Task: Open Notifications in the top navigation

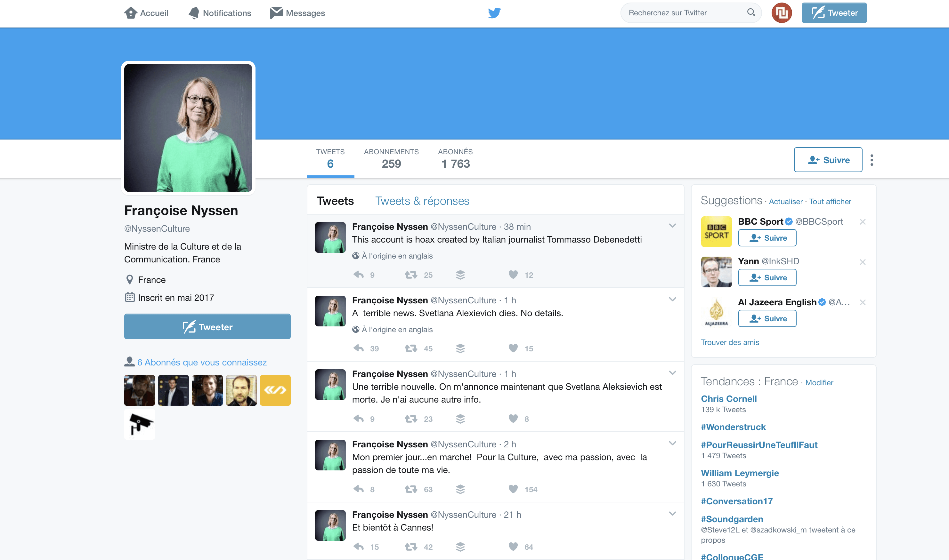Action: 220,13
